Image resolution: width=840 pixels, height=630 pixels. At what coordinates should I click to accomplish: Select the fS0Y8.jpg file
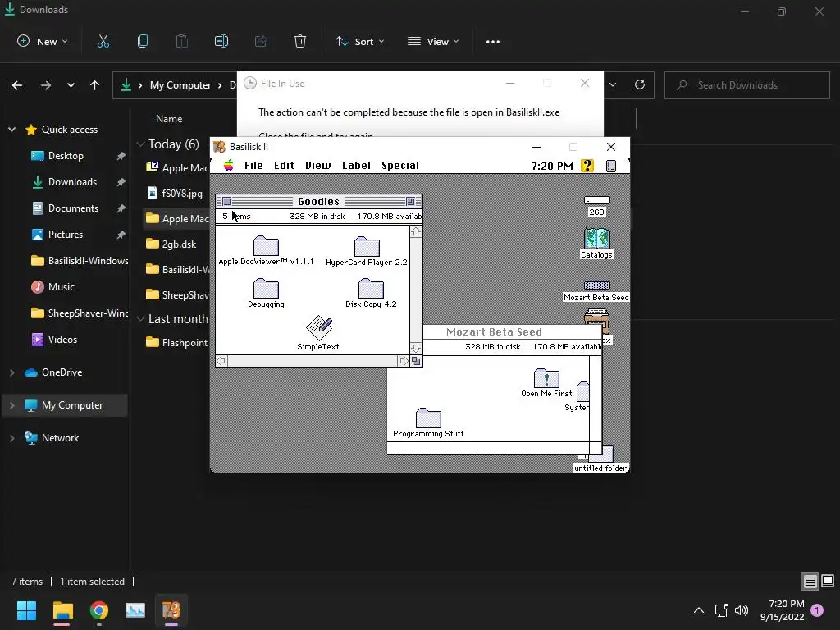pos(177,194)
